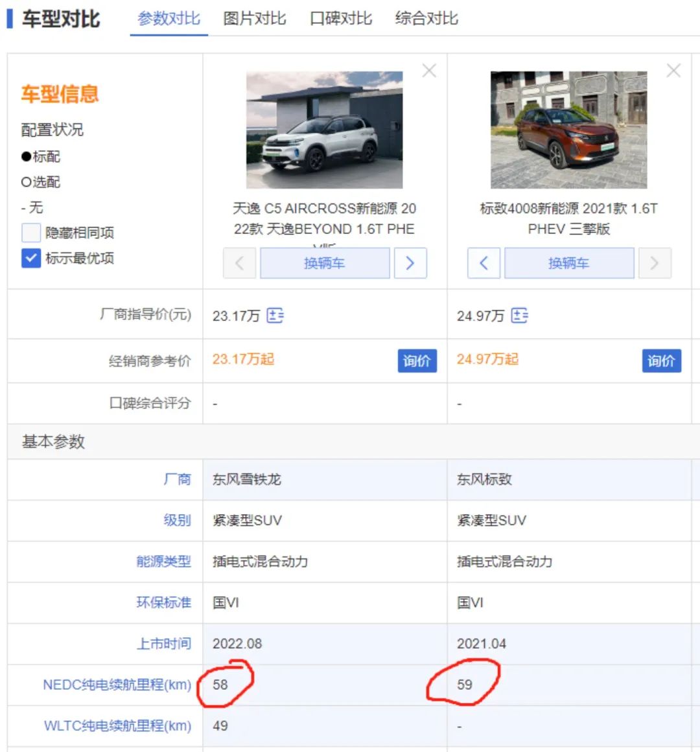Click the left arrow under 标致4008
700x752 pixels.
[x=484, y=263]
